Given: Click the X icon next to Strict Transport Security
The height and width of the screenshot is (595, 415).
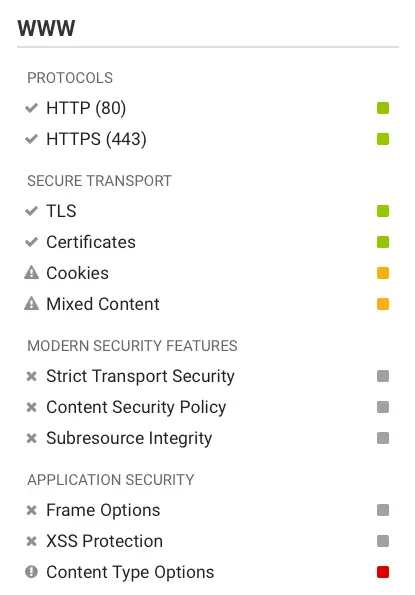Looking at the screenshot, I should [x=31, y=376].
